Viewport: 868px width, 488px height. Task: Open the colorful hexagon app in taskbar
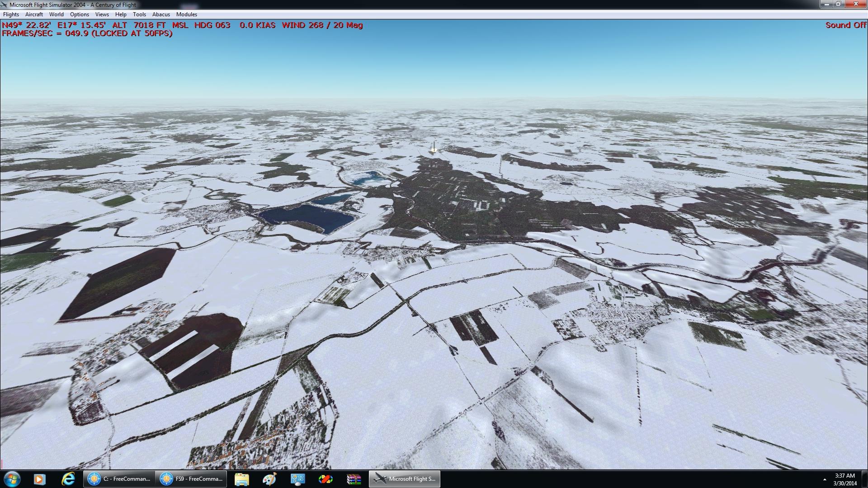point(326,479)
